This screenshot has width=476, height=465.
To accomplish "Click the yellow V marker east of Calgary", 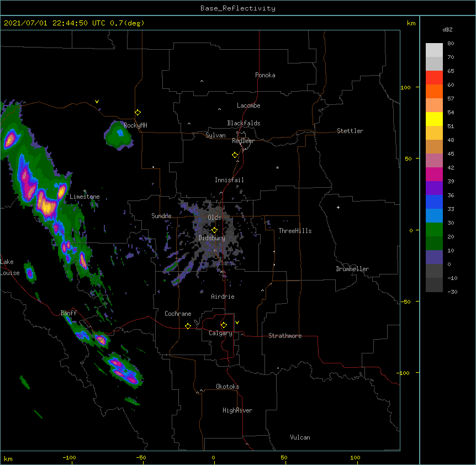I will click(237, 323).
